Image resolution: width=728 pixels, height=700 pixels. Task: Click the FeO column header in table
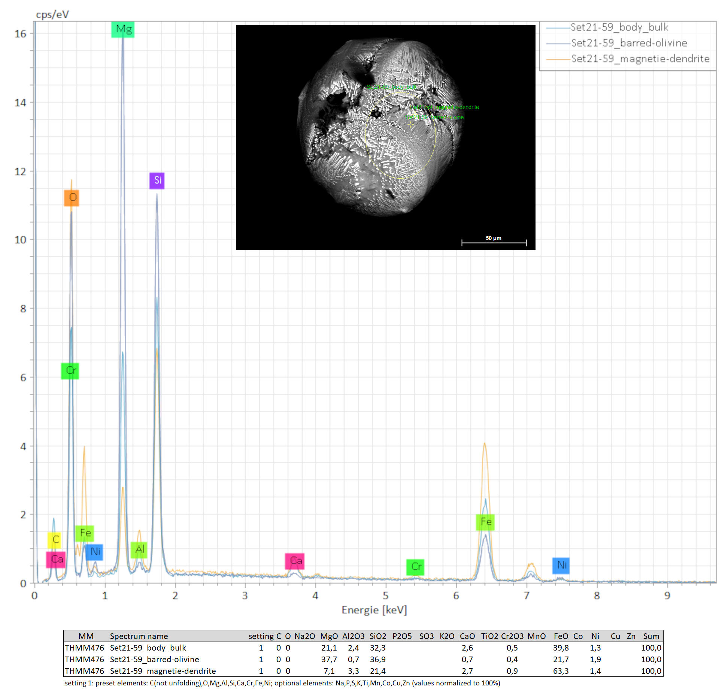[x=561, y=636]
